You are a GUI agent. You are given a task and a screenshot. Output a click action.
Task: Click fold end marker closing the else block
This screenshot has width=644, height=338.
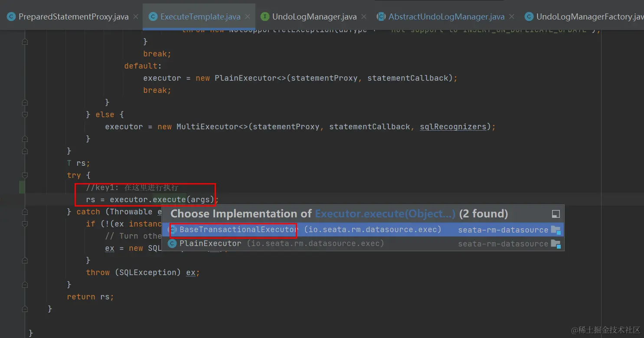[x=25, y=139]
